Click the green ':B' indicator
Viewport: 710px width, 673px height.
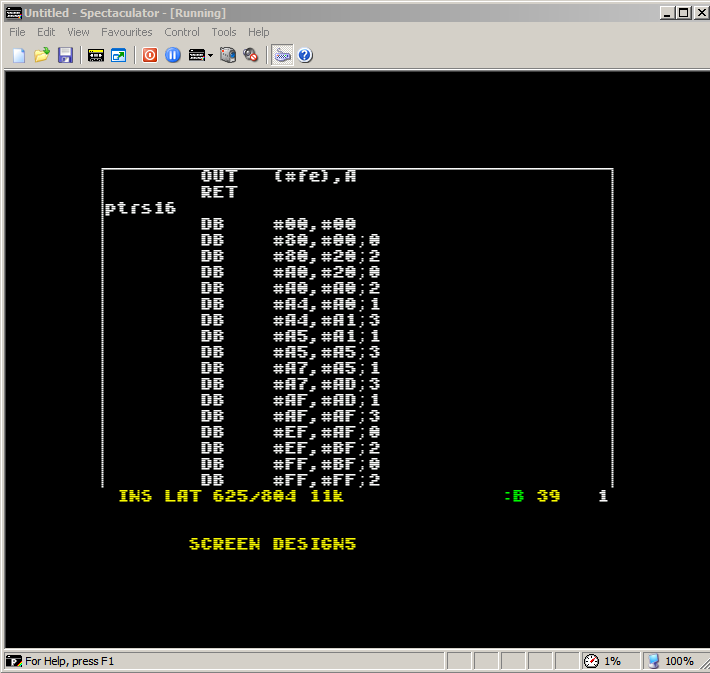click(514, 496)
